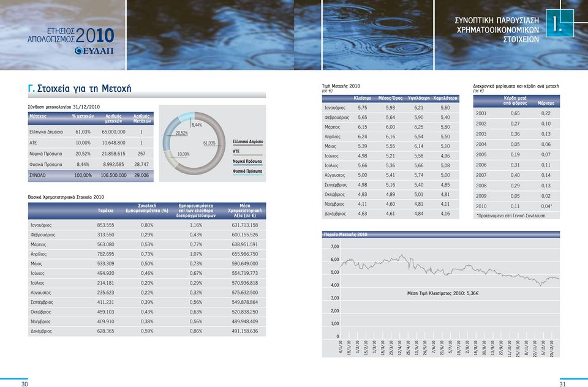Image resolution: width=588 pixels, height=387 pixels.
Task: Click the "Μέση Τιμή Κλεισίματος 2010: 5,36€" annotation
Action: (443, 294)
